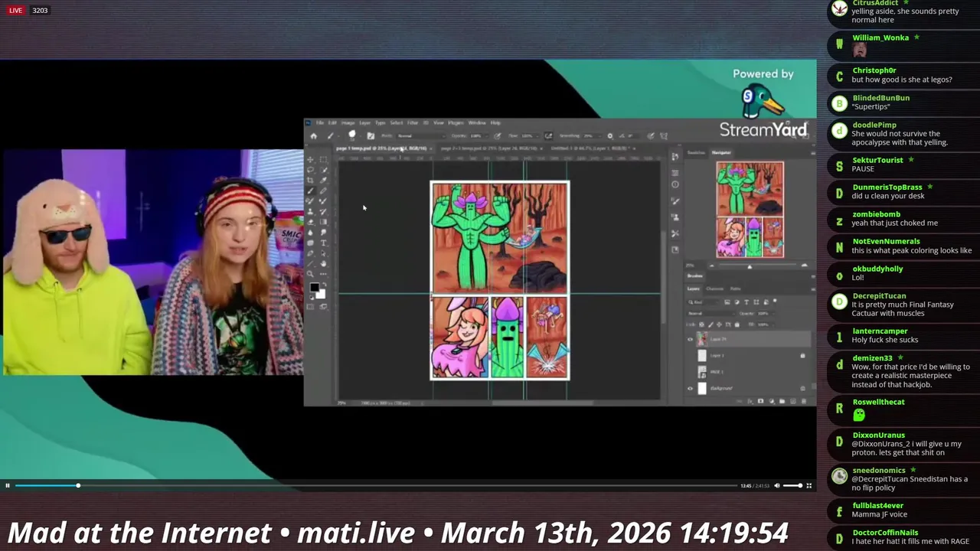Open brush Mode dropdown in options bar

421,136
